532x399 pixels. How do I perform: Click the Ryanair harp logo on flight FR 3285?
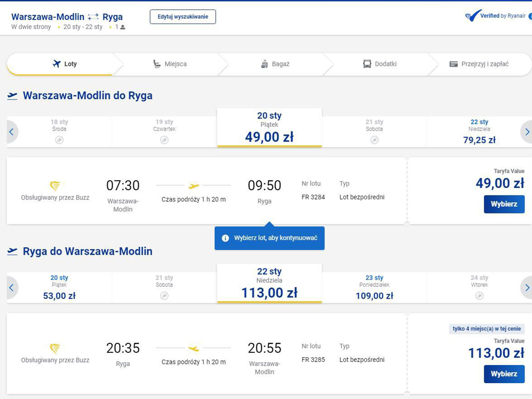[x=55, y=348]
